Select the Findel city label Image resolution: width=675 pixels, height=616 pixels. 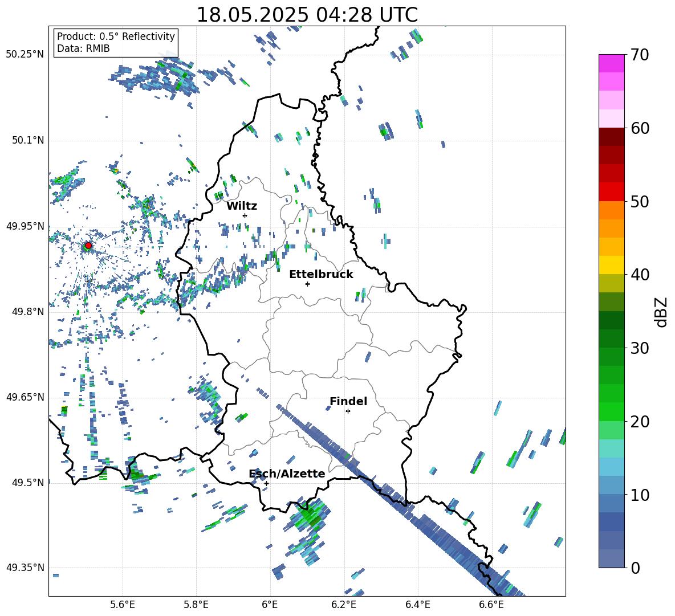click(x=348, y=401)
